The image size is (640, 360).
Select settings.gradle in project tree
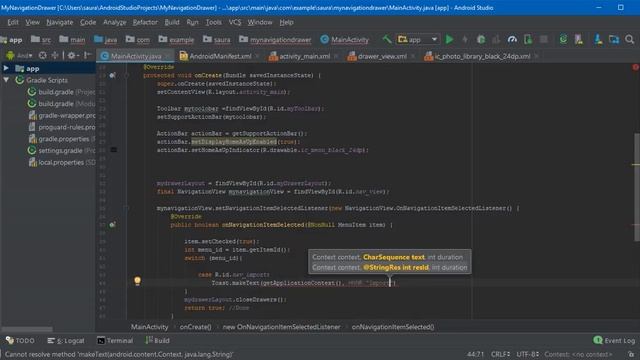(x=61, y=151)
